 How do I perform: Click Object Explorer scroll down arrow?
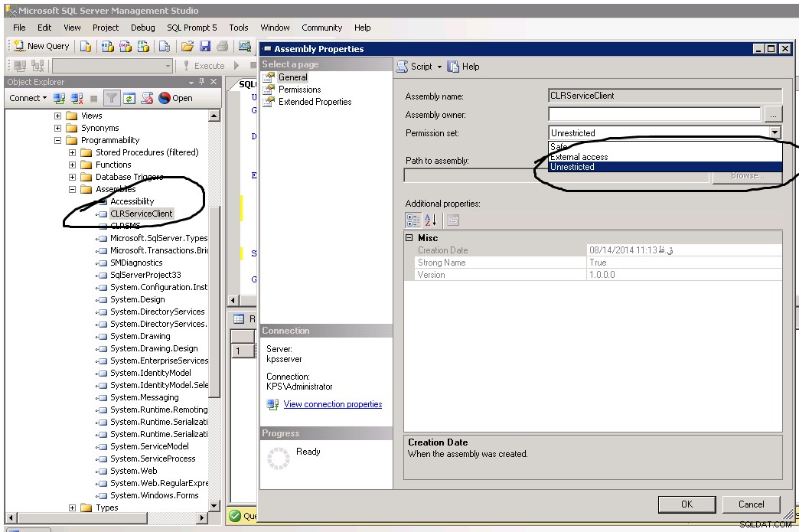[214, 505]
